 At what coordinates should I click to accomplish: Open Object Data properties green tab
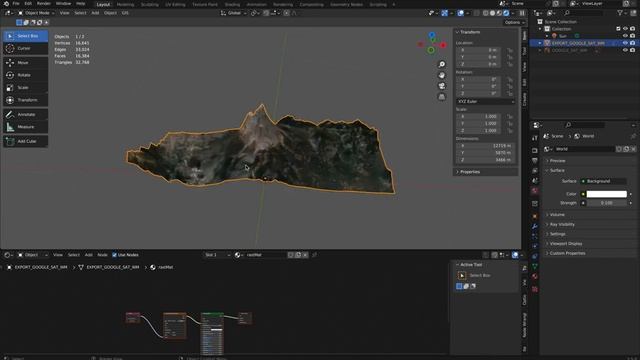(x=535, y=266)
